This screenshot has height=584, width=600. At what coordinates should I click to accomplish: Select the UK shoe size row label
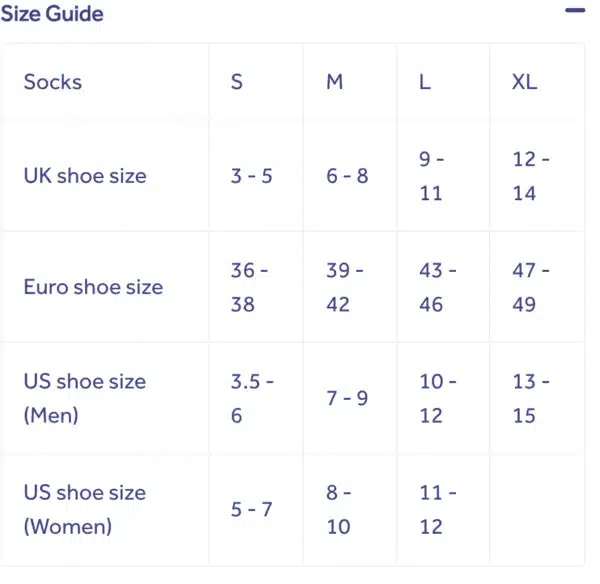85,176
